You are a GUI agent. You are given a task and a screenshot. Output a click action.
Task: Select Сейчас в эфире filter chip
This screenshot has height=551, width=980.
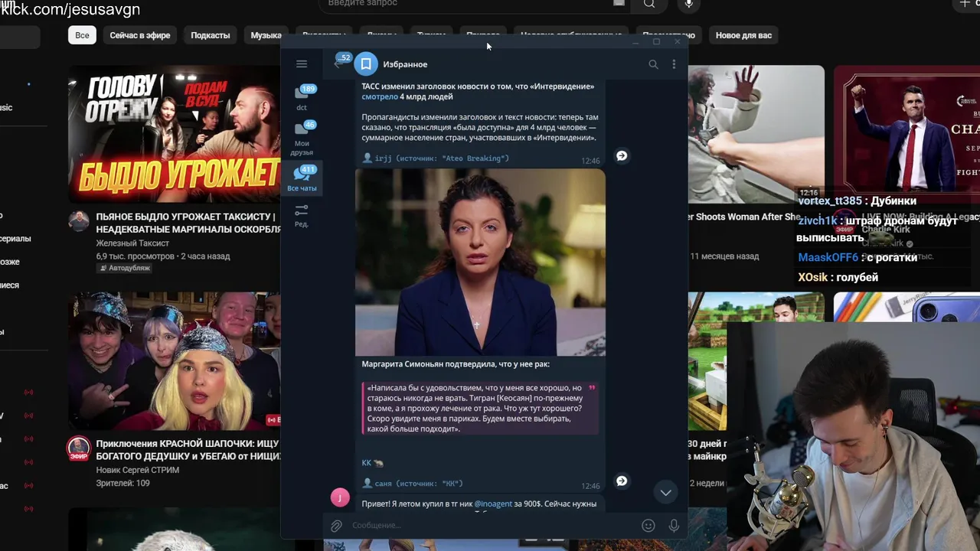click(x=140, y=35)
